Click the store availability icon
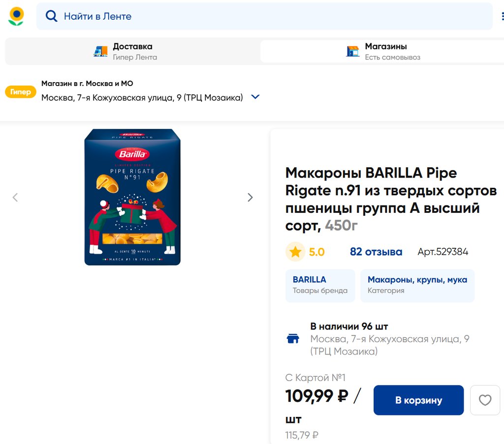Viewport: 504px width, 444px height. [x=293, y=338]
